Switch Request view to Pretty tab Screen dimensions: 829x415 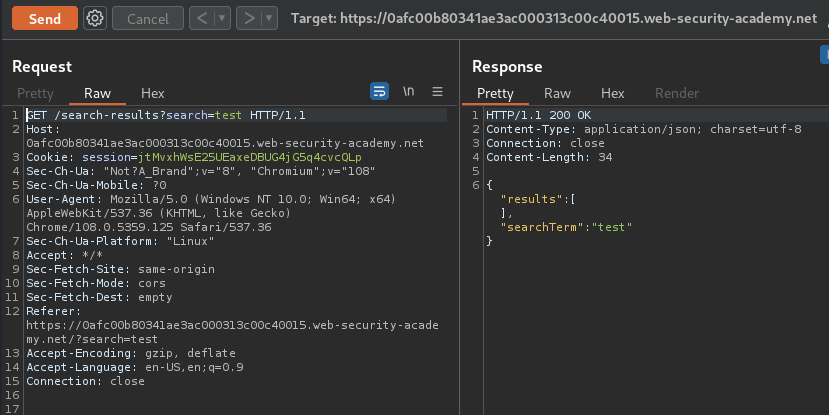[35, 94]
